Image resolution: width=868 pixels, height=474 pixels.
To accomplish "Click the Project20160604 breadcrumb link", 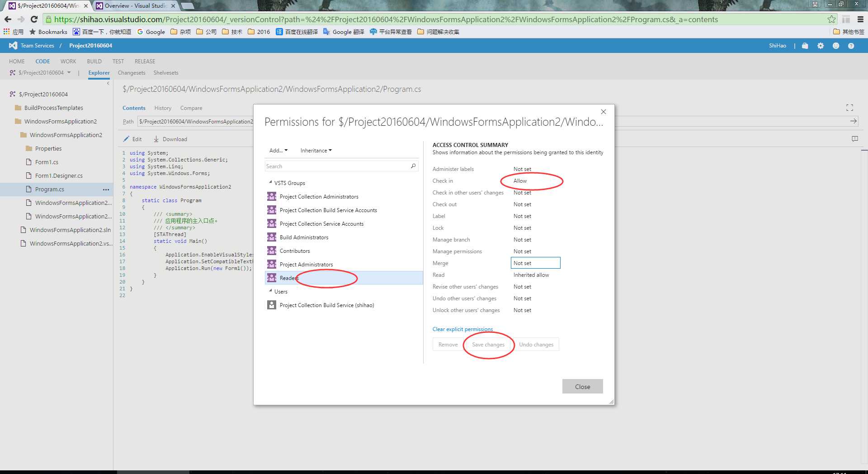I will pos(90,46).
